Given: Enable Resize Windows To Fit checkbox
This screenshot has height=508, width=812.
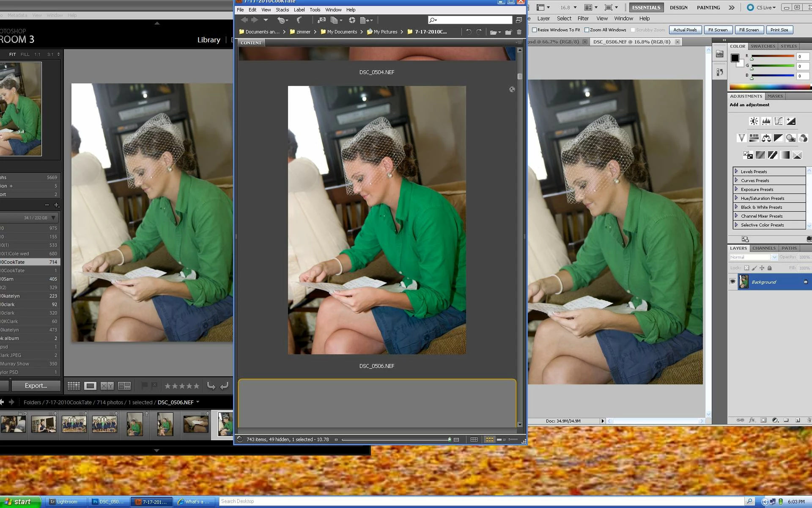Looking at the screenshot, I should click(x=534, y=30).
